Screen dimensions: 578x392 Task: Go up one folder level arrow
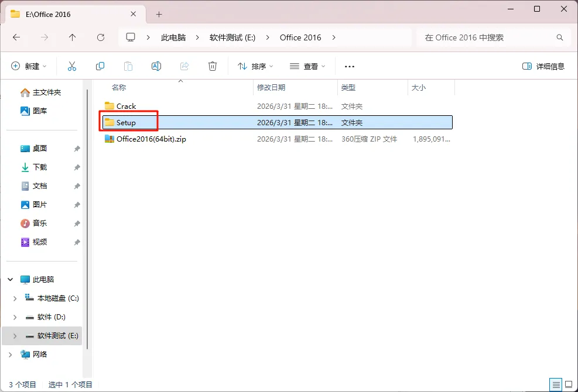72,37
